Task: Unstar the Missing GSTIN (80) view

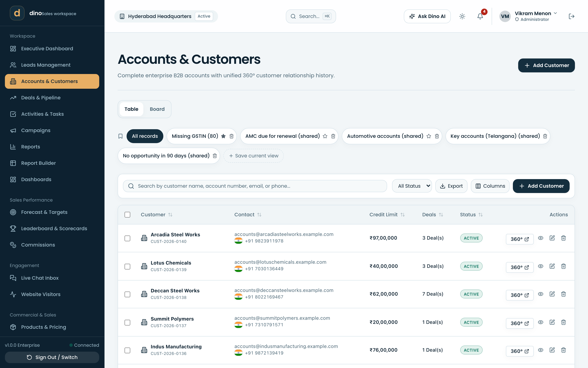Action: pos(223,136)
